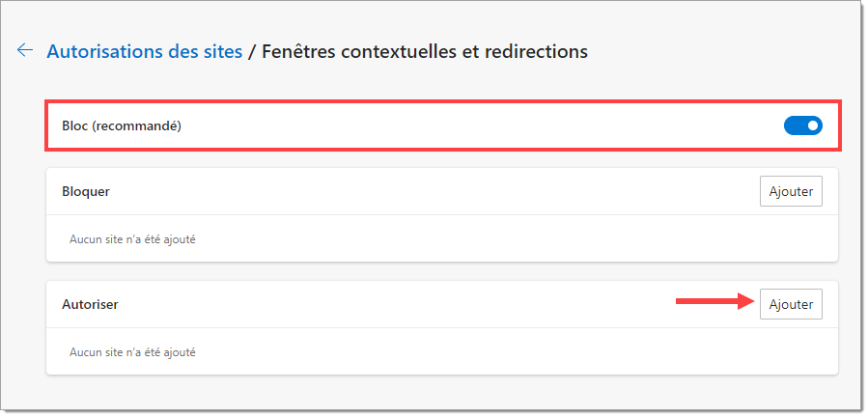Click the slash separator in the breadcrumb

click(252, 51)
